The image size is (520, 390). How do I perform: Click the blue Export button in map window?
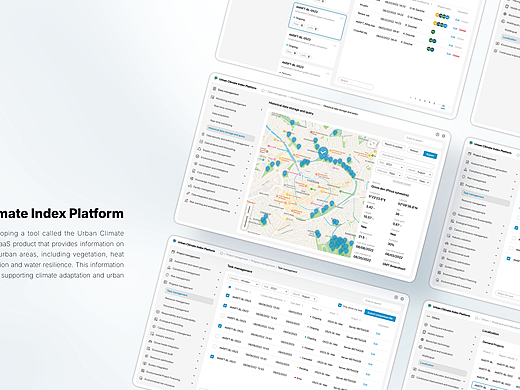coord(430,155)
